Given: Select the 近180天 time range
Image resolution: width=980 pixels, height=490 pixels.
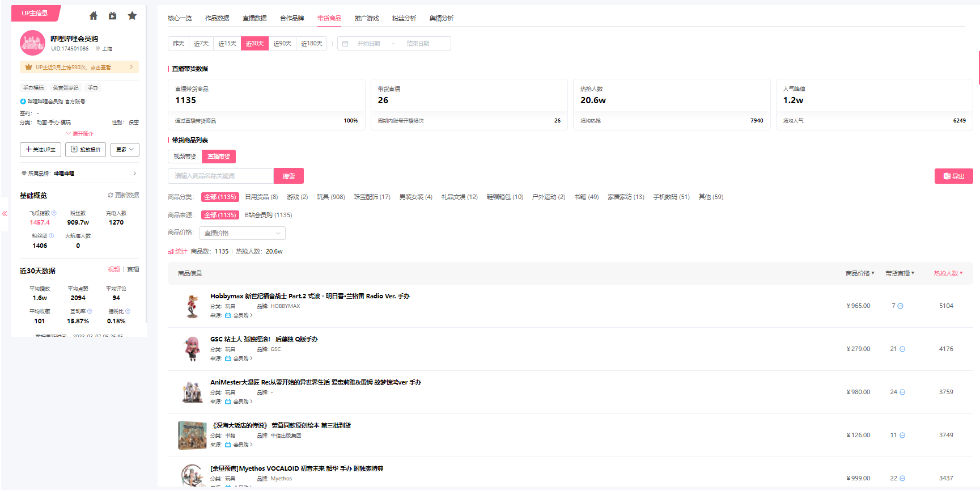Looking at the screenshot, I should 311,44.
